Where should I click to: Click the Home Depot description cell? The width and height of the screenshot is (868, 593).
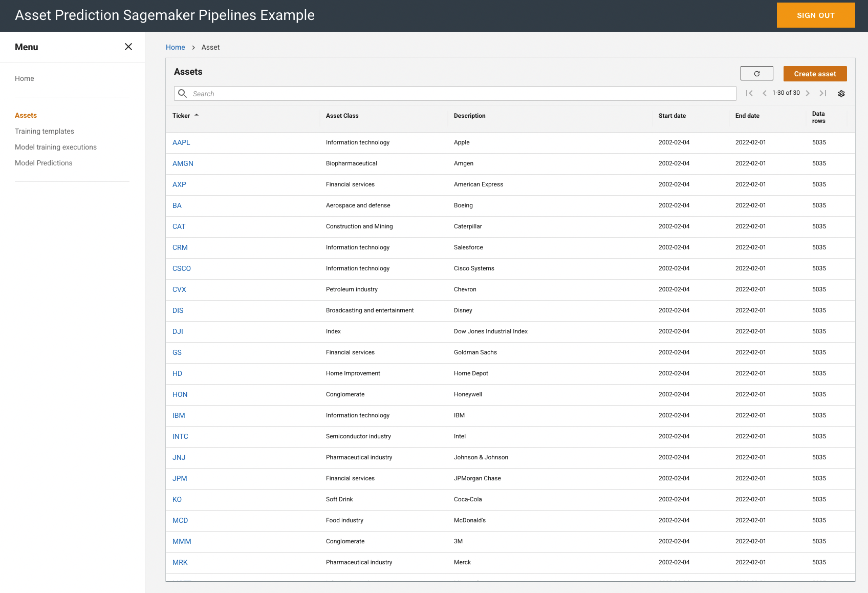(471, 373)
